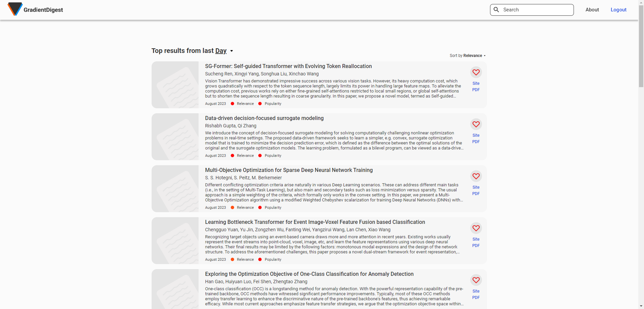Click authors Rishabh Gupta, Qi Zhang

pyautogui.click(x=231, y=126)
